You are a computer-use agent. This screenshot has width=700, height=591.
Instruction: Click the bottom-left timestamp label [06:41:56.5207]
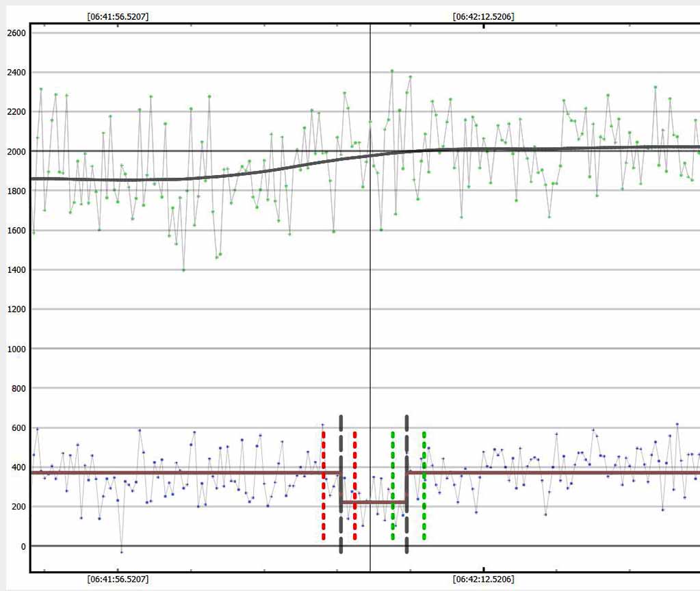(x=118, y=579)
